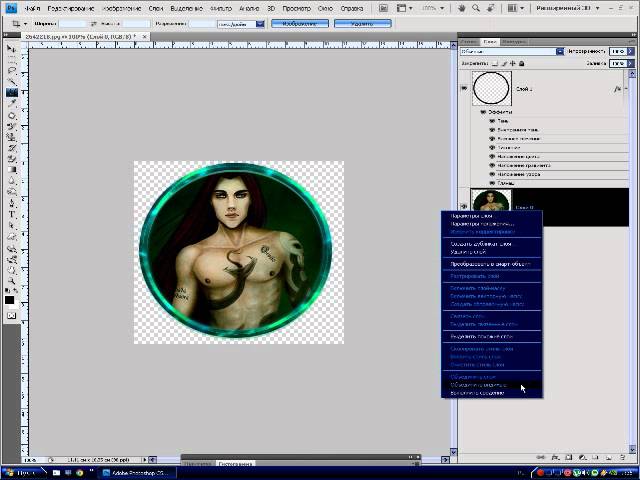640x480 pixels.
Task: Open the Файл menu
Action: coord(32,8)
